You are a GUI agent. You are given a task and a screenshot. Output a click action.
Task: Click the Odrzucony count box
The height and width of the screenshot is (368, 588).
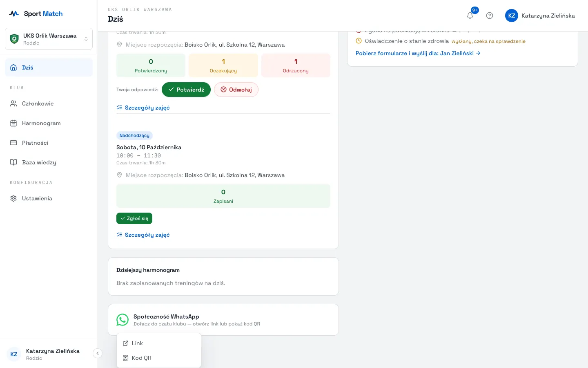click(x=296, y=65)
